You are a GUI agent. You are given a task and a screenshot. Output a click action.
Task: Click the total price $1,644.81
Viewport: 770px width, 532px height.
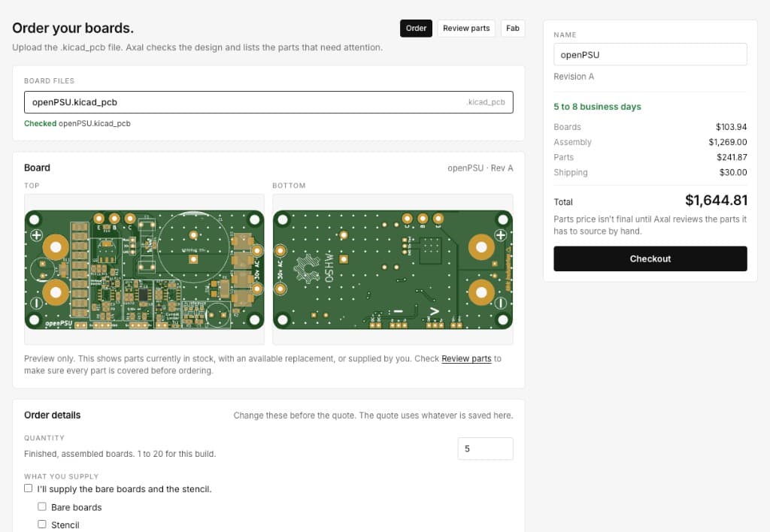click(x=716, y=200)
